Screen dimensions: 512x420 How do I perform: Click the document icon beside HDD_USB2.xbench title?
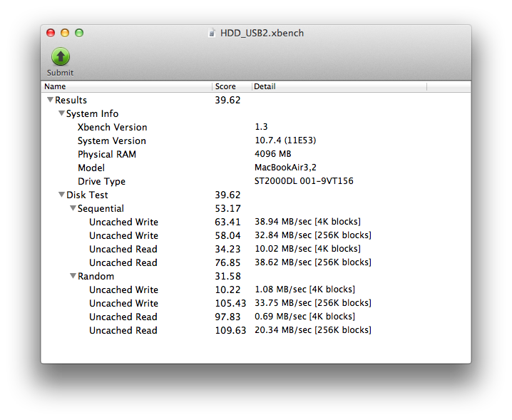click(212, 33)
